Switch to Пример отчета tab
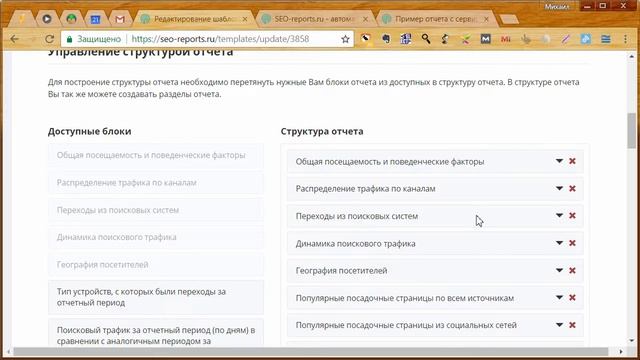Screen dimensions: 640x360 click(435, 19)
